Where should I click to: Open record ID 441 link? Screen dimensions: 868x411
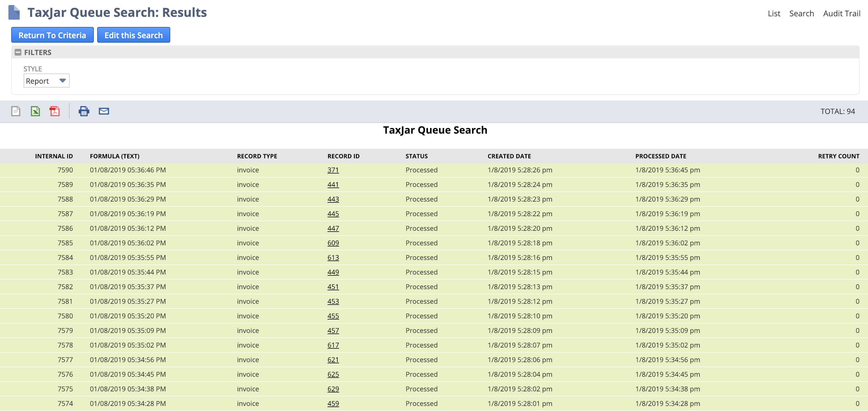pos(333,185)
